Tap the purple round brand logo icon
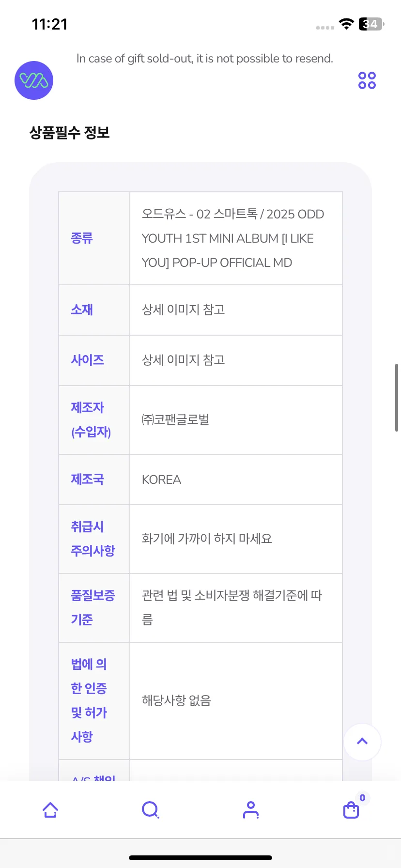This screenshot has width=401, height=868. pyautogui.click(x=34, y=80)
